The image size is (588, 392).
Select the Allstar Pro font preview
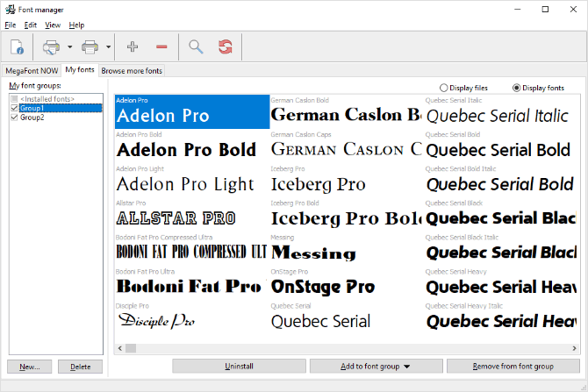192,215
